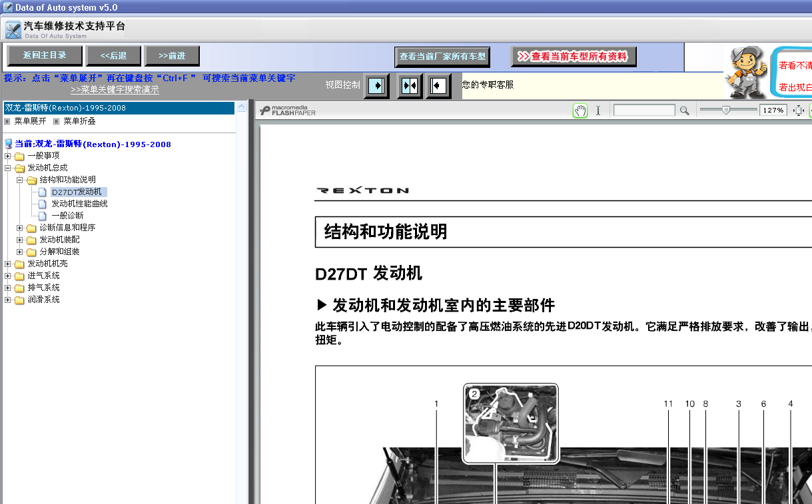Click the folder icon of 诊断信息和程序
Viewport: 812px width, 504px height.
[x=31, y=228]
